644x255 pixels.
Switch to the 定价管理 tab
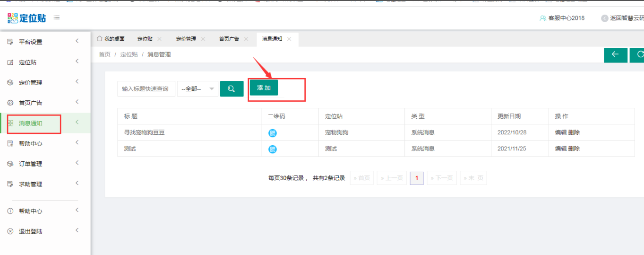186,39
